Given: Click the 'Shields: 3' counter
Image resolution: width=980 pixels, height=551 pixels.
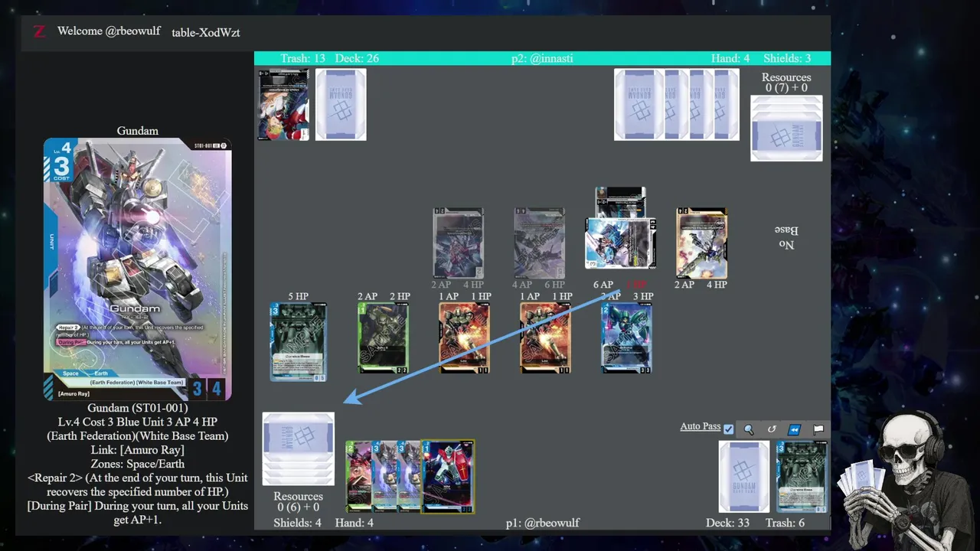Looking at the screenshot, I should (x=786, y=58).
